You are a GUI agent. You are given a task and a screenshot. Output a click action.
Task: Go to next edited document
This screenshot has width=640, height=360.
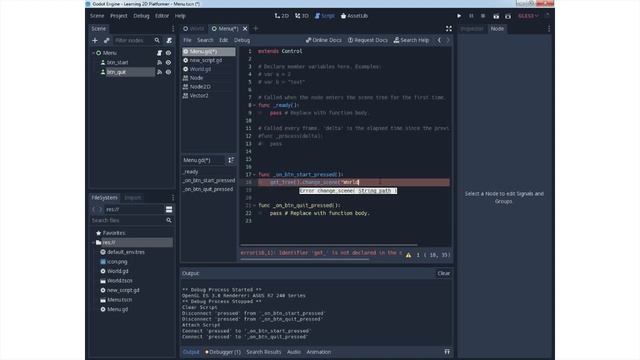[448, 40]
